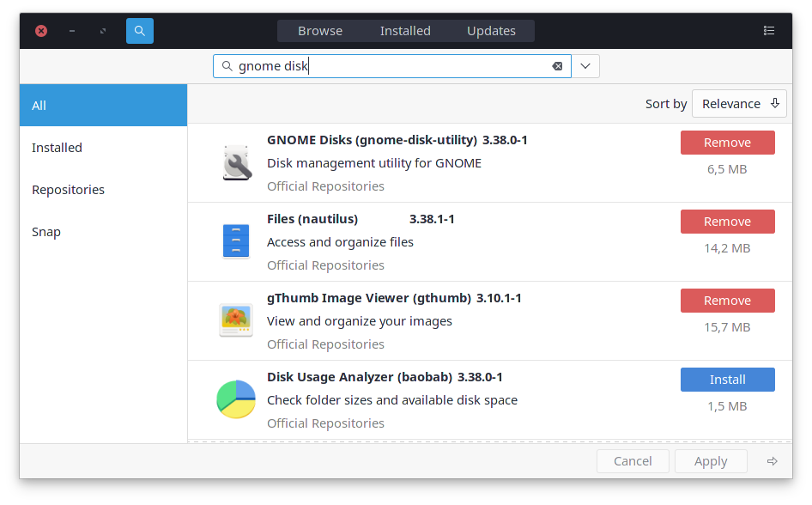Click the Sort by label

point(666,104)
